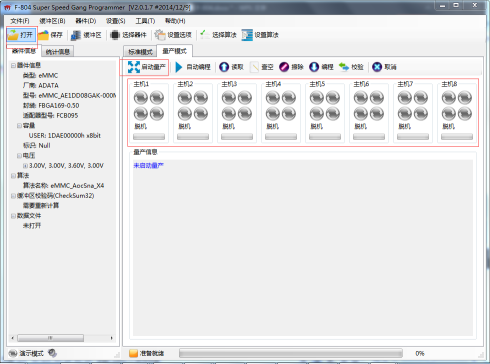Click the overall progress bar in status bar
The width and height of the screenshot is (490, 364).
tap(291, 353)
